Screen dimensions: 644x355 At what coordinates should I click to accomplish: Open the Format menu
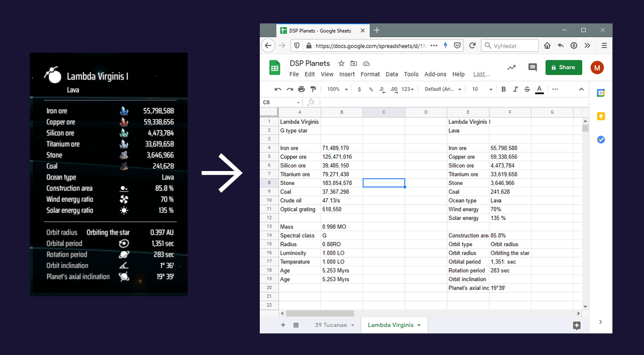pyautogui.click(x=370, y=75)
